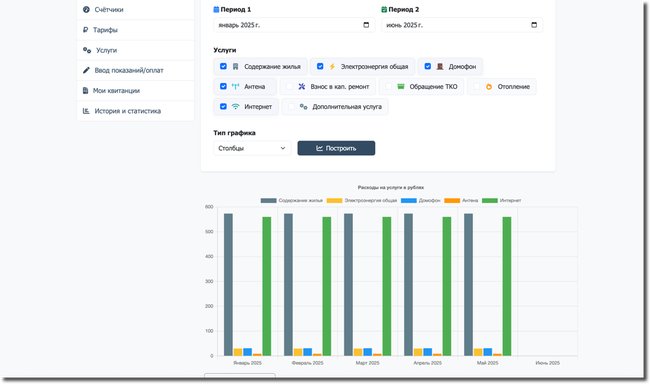Click the gauge icon beside Счётчики

(86, 10)
